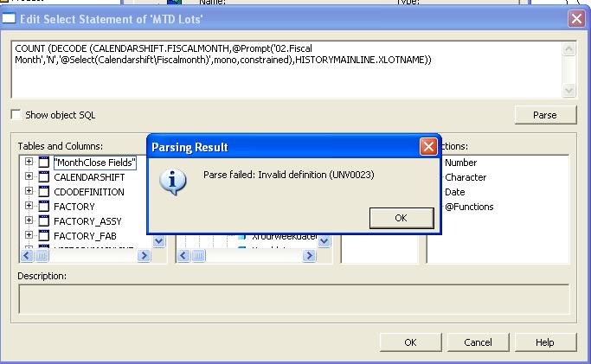Screen dimensions: 591x364
Task: Click OK in the Parsing Result dialog
Action: coord(400,218)
